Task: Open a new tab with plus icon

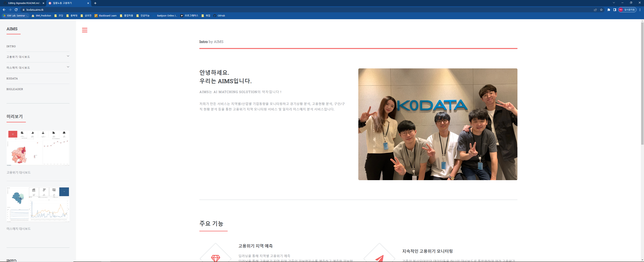Action: [95, 3]
